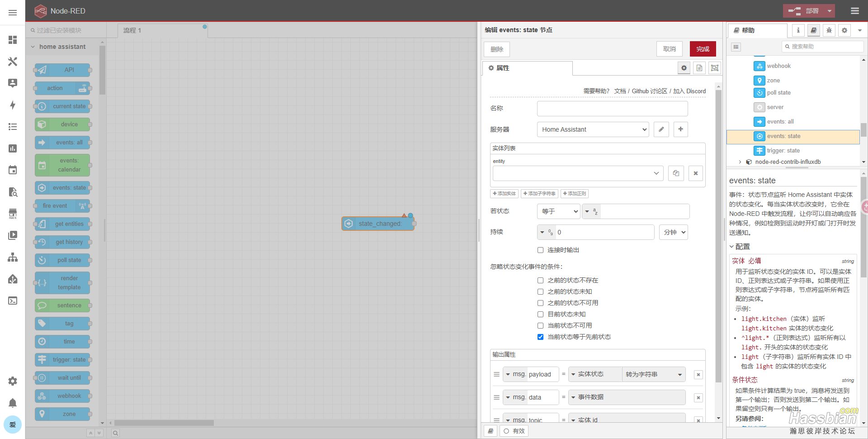Delete the msg.data output property row
The image size is (868, 439).
698,398
